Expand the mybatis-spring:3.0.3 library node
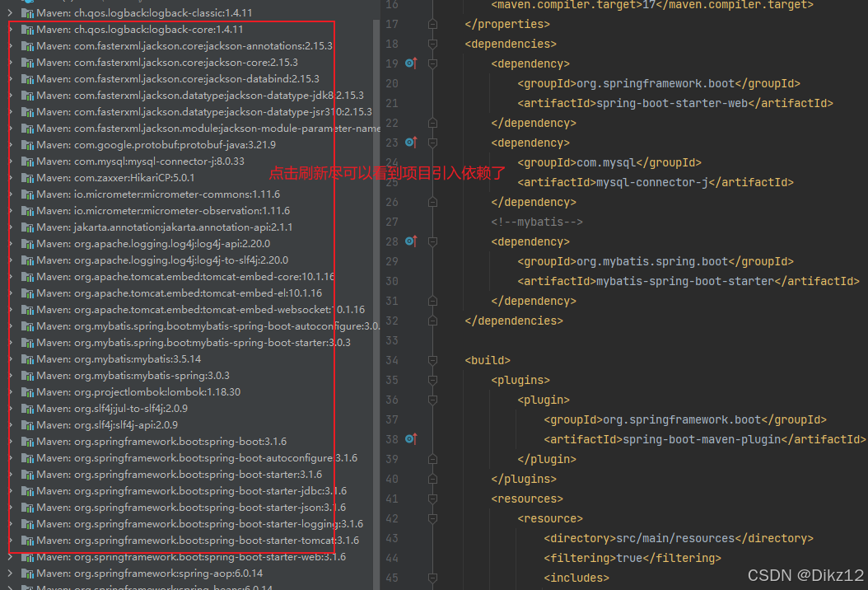 pyautogui.click(x=11, y=376)
